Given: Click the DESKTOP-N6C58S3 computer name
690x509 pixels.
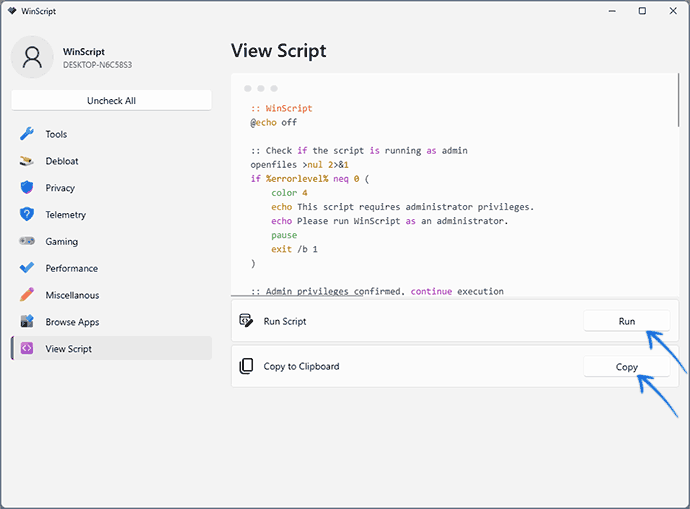Looking at the screenshot, I should pyautogui.click(x=97, y=65).
